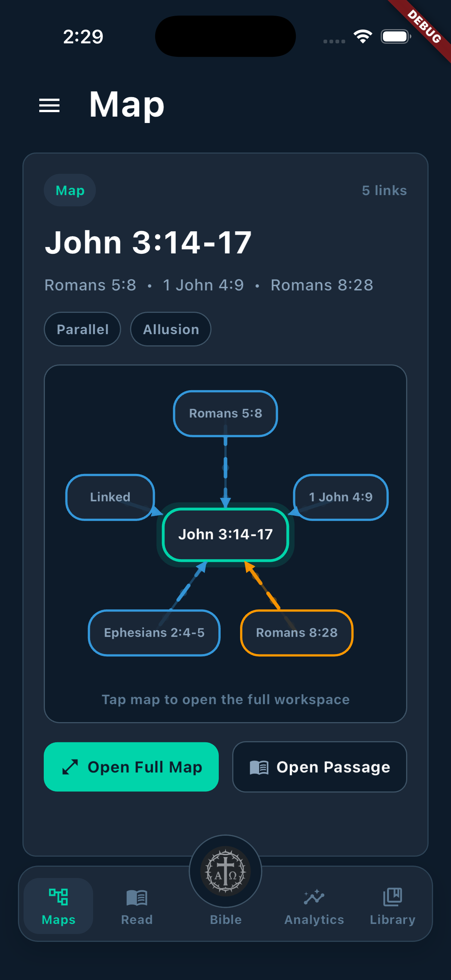This screenshot has width=451, height=980.
Task: Toggle the Allusion filter chip
Action: pos(171,329)
